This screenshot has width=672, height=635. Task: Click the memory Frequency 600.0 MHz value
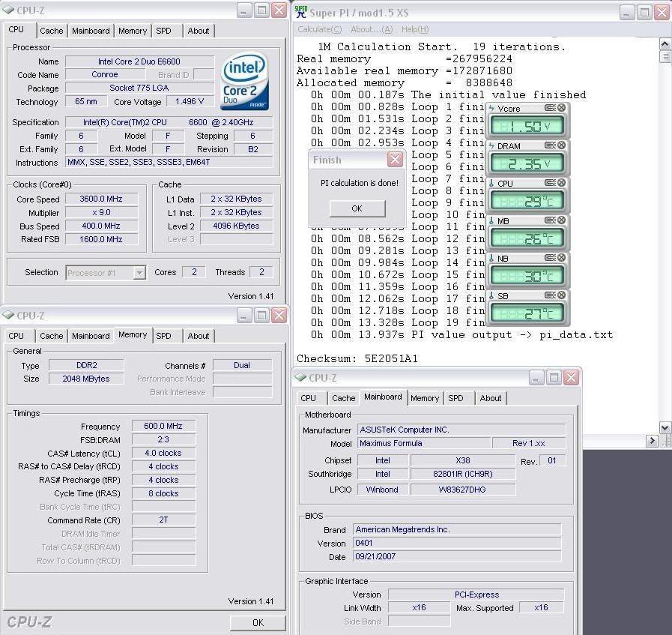[163, 426]
